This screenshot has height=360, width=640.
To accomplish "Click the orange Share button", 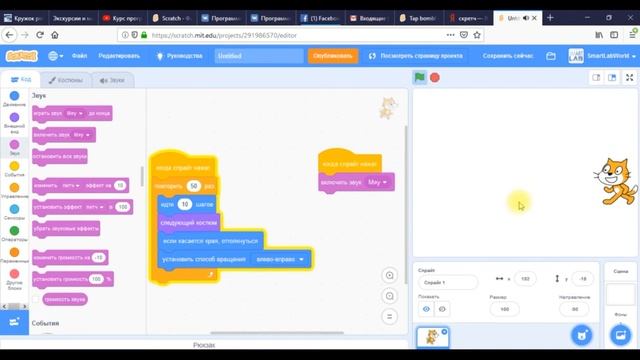I will pos(333,56).
